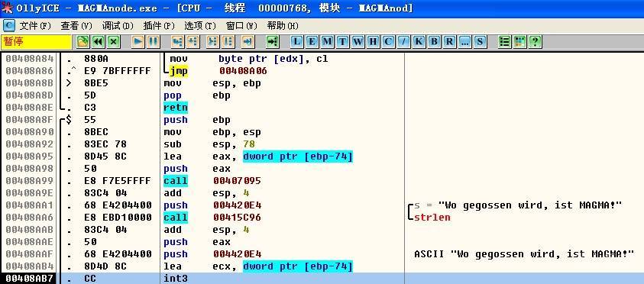Viewport: 644px width, 284px height.
Task: Click the mov byte ptr [edx], cl line
Action: pos(249,59)
